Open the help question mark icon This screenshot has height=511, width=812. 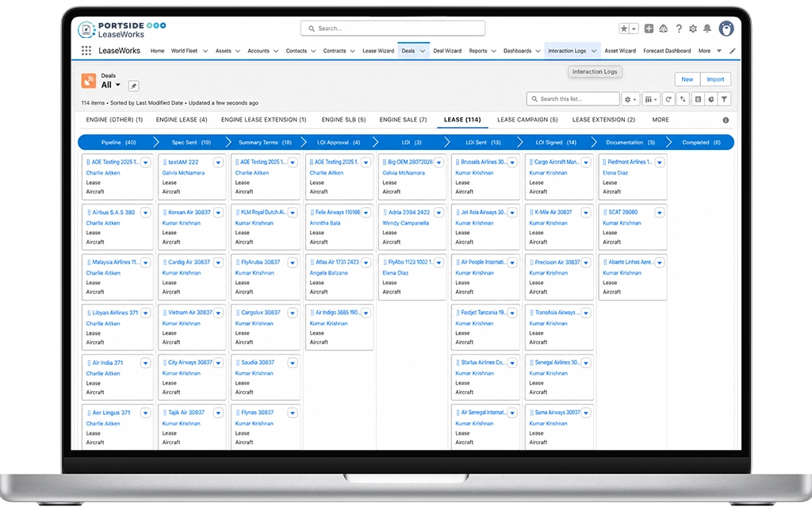(x=679, y=29)
